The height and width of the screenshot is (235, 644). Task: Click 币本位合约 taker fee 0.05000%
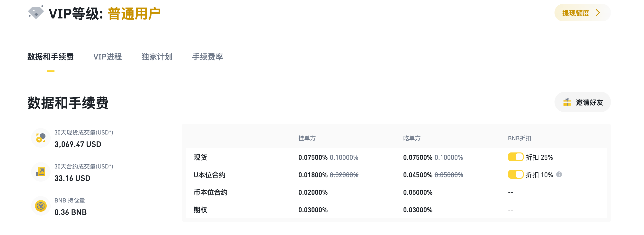pos(418,192)
